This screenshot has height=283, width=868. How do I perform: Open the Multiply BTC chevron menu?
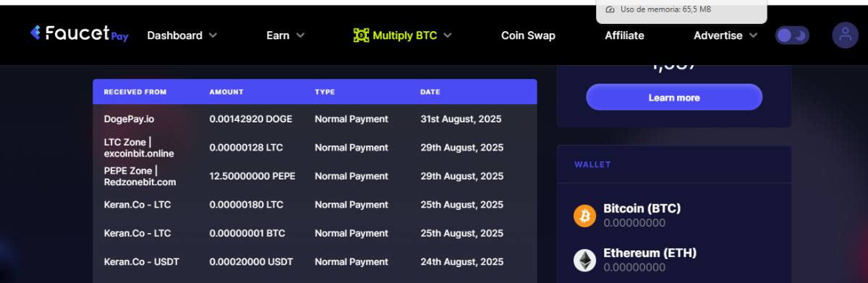[x=448, y=35]
